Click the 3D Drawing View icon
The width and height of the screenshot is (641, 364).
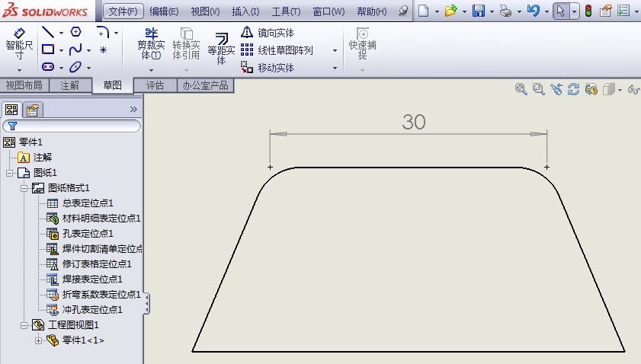[x=591, y=89]
